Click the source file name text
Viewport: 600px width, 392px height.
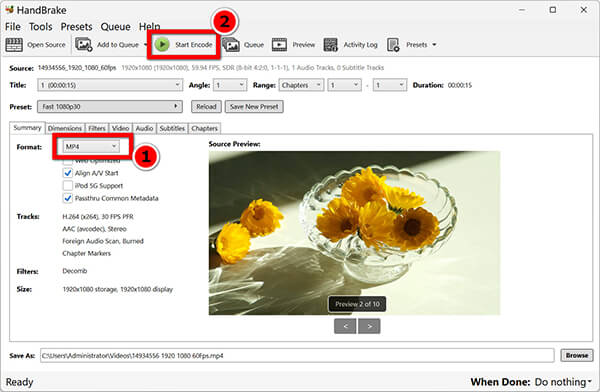(77, 68)
